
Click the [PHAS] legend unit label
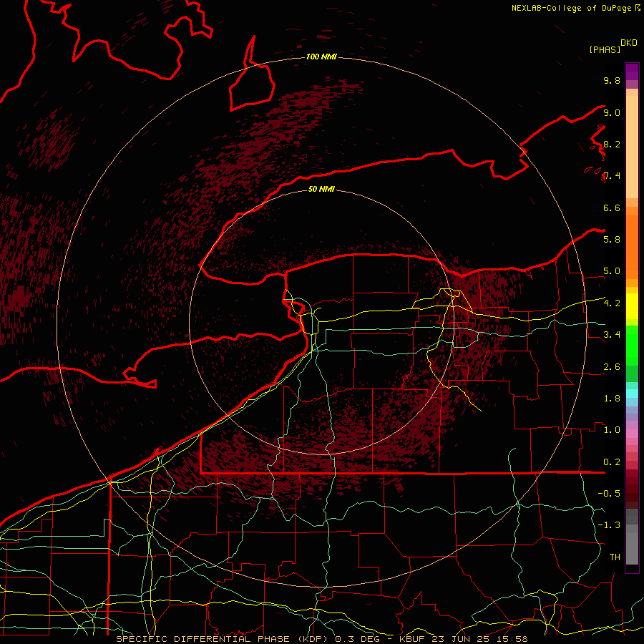point(605,49)
